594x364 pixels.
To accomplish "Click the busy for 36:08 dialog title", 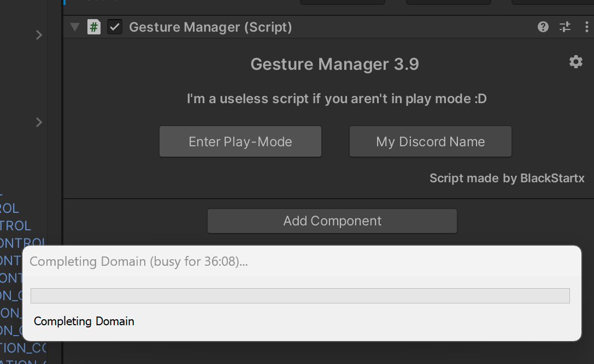I will pos(139,261).
